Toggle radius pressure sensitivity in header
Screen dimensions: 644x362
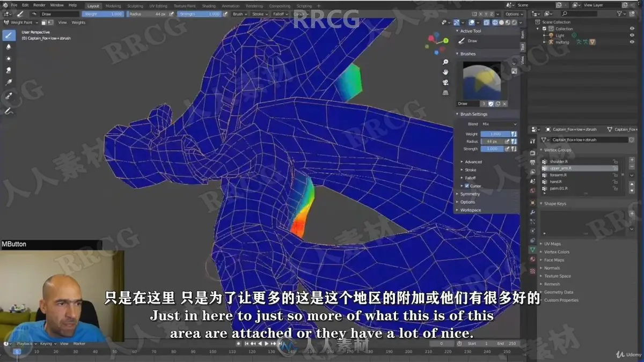pos(172,14)
